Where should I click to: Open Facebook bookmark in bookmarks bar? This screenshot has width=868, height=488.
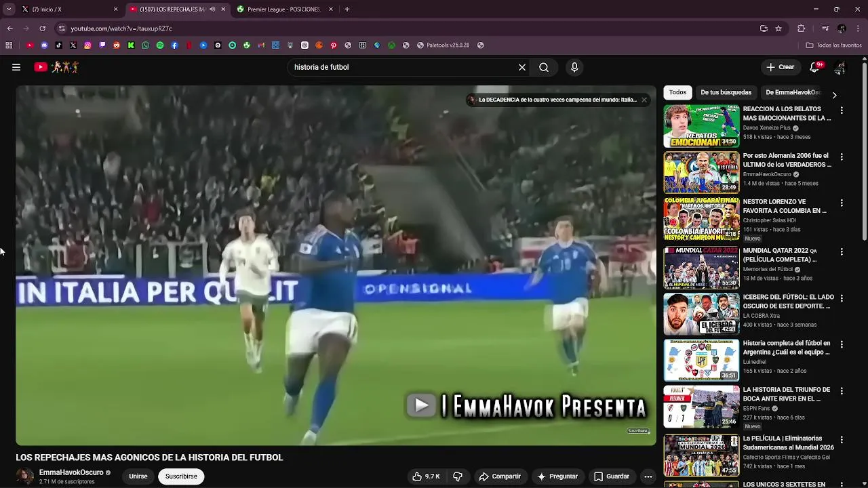pos(174,45)
